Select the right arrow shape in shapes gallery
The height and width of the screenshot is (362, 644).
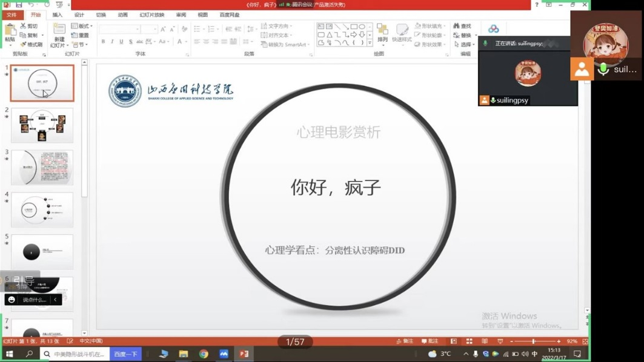click(x=354, y=35)
